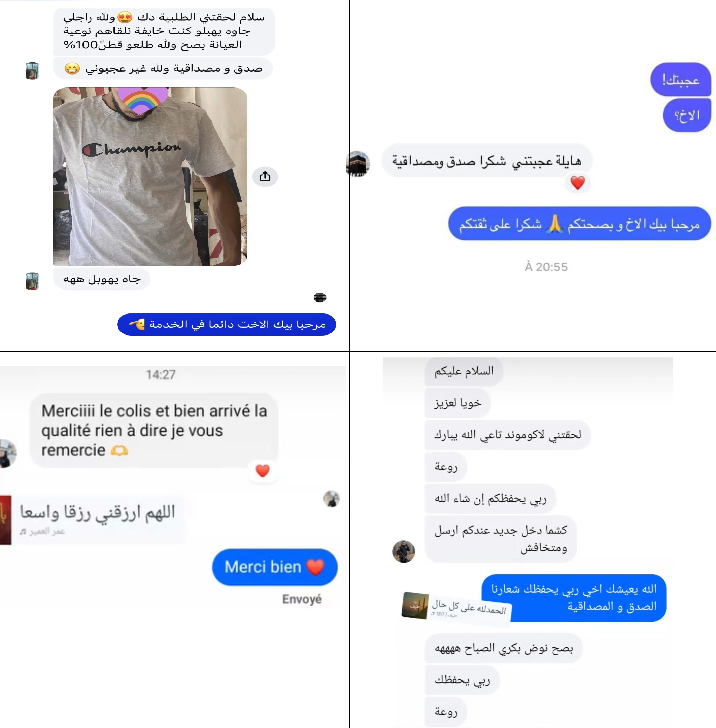This screenshot has width=716, height=728.
Task: Open the Champion t-shirt photo
Action: (150, 176)
